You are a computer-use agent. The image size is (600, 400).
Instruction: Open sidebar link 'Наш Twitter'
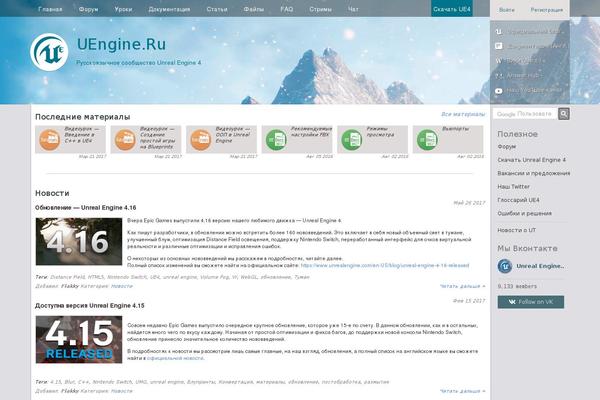pos(514,187)
